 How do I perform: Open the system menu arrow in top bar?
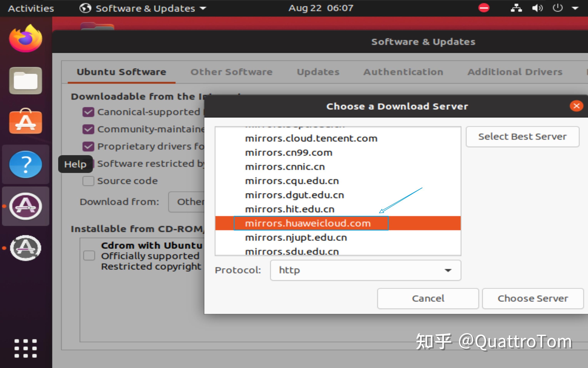575,8
